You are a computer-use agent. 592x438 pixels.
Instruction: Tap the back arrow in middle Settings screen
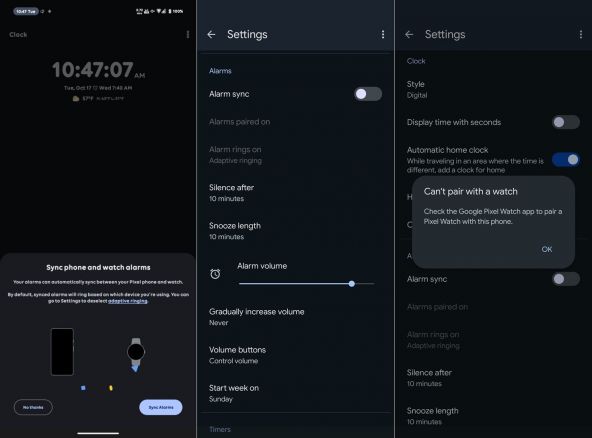211,34
